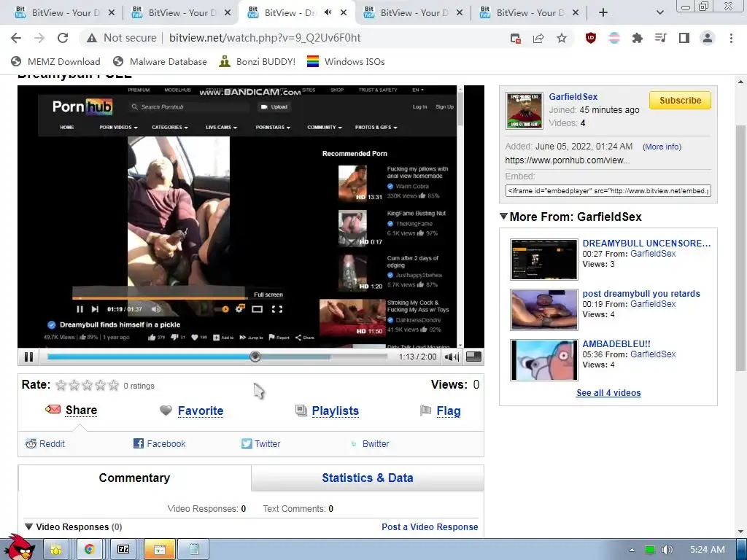This screenshot has width=747, height=560.
Task: Open the Windows ISOs bookmark
Action: [346, 61]
